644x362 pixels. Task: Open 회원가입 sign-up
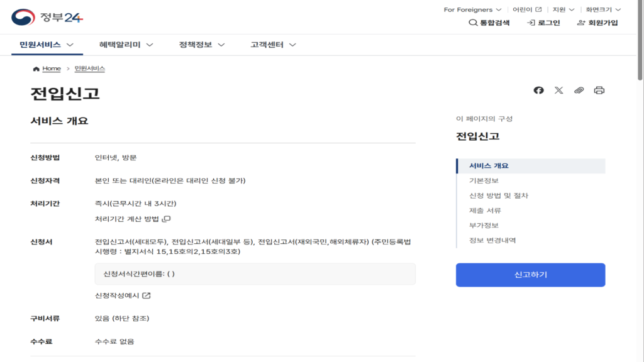pyautogui.click(x=597, y=23)
